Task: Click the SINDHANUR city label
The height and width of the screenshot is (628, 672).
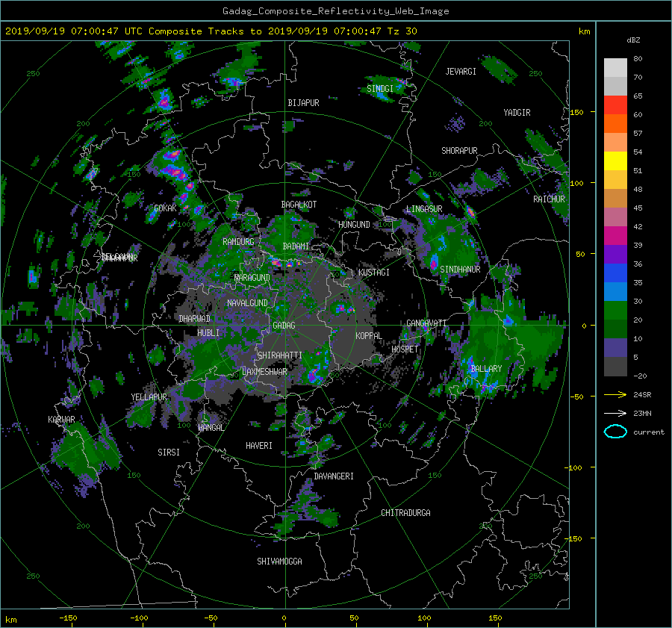Action: coord(460,270)
